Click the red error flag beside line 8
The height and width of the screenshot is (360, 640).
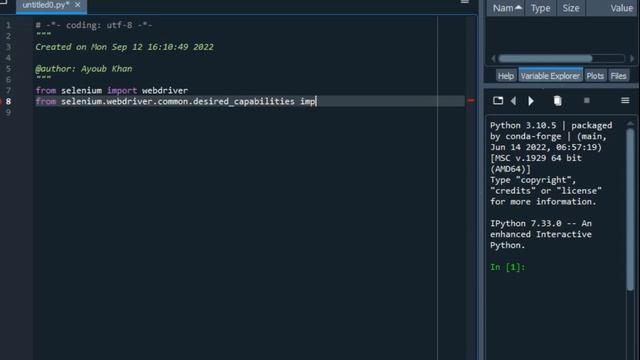(x=471, y=100)
